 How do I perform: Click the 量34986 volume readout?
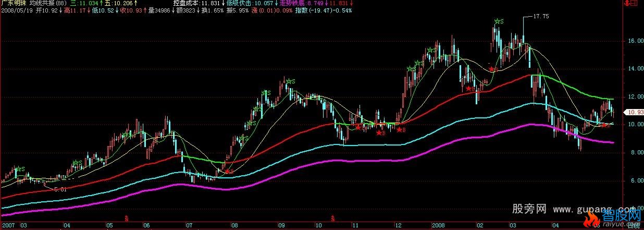click(x=160, y=10)
